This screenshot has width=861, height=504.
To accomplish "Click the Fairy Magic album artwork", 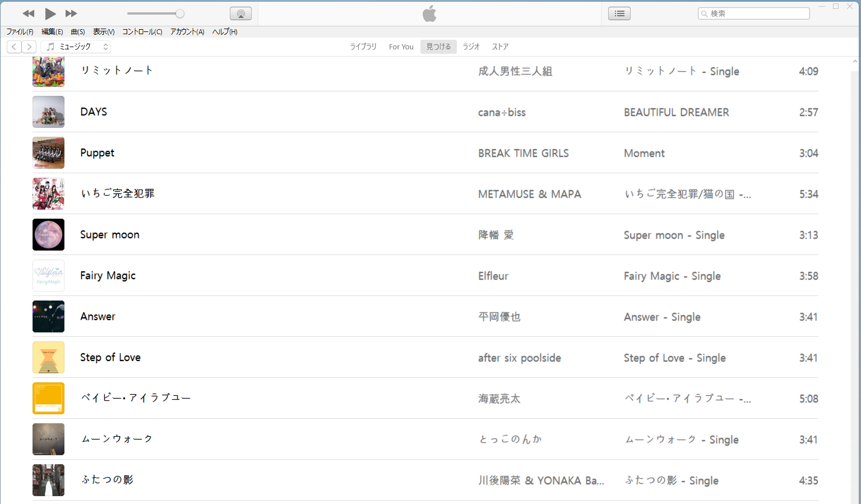I will [48, 275].
